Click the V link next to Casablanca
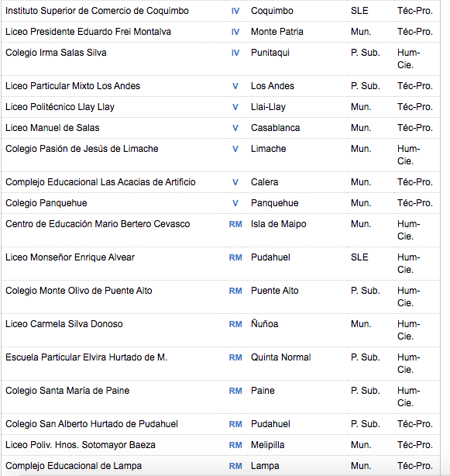Image resolution: width=450 pixels, height=476 pixels. 235,128
